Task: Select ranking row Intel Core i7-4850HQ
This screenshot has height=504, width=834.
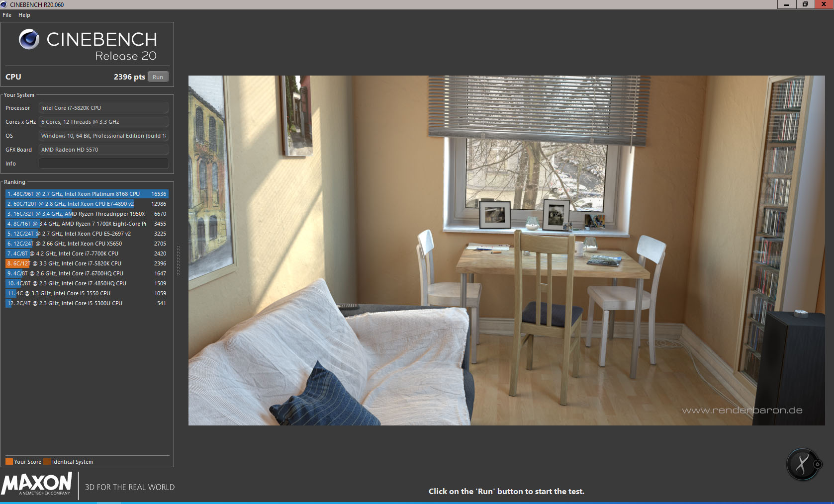Action: (87, 283)
